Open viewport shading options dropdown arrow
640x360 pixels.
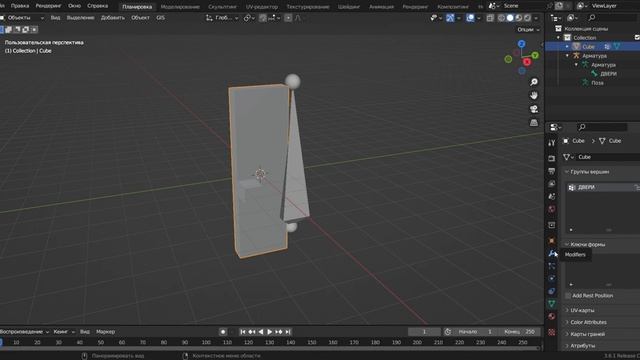pyautogui.click(x=536, y=18)
